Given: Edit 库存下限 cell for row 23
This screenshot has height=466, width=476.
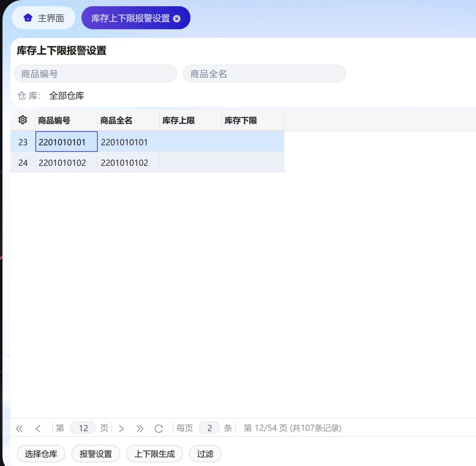Looking at the screenshot, I should [x=253, y=142].
